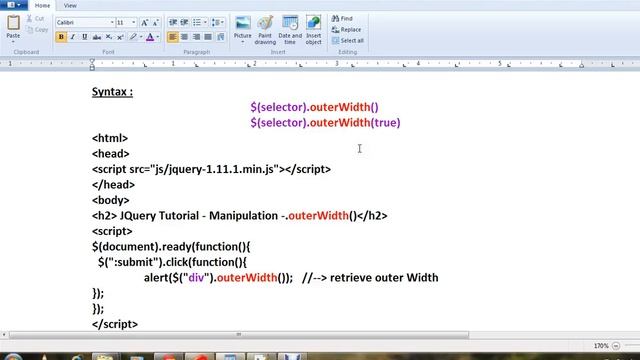The image size is (640, 360).
Task: Click the '</script>' line at bottom
Action: [x=115, y=324]
